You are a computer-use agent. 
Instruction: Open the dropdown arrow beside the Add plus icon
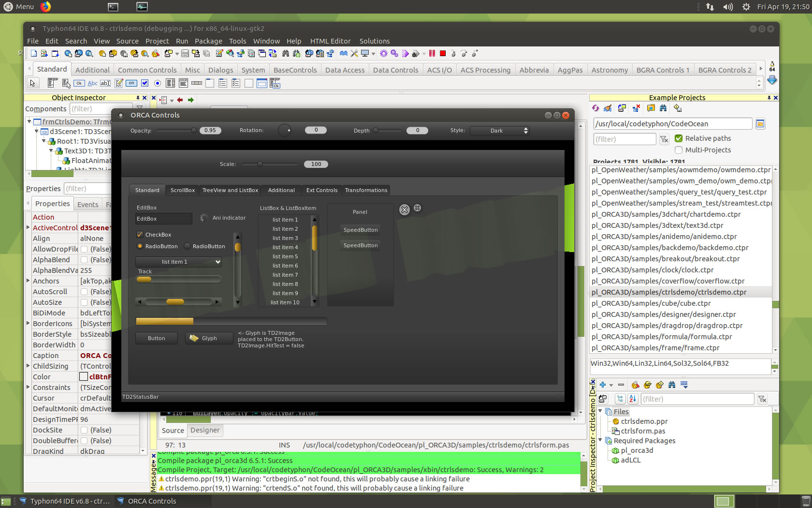[x=611, y=385]
